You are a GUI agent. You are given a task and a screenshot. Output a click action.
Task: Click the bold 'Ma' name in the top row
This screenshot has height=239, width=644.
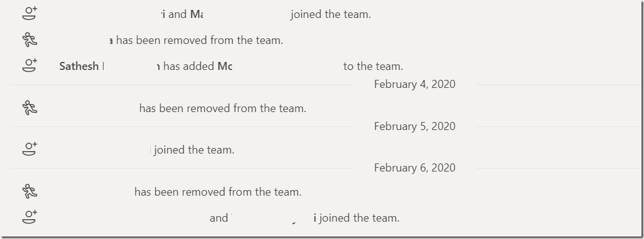coord(196,14)
